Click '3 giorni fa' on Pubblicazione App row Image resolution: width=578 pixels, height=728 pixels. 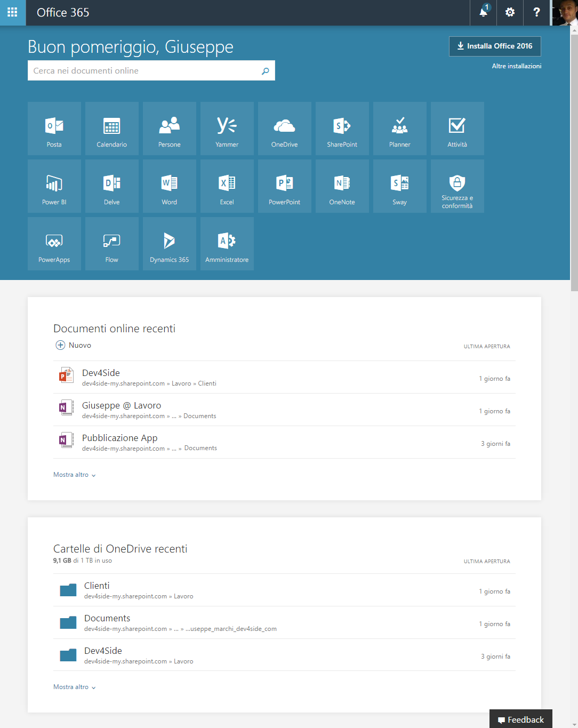(x=495, y=444)
